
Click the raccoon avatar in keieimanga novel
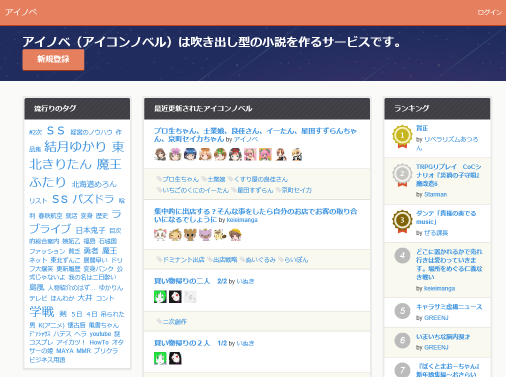[220, 235]
